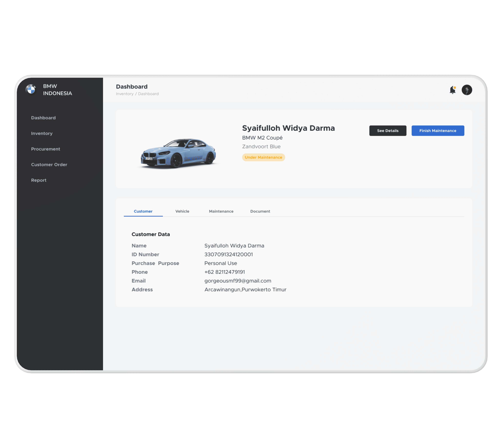The image size is (502, 448).
Task: Click the See Details button
Action: coord(388,131)
